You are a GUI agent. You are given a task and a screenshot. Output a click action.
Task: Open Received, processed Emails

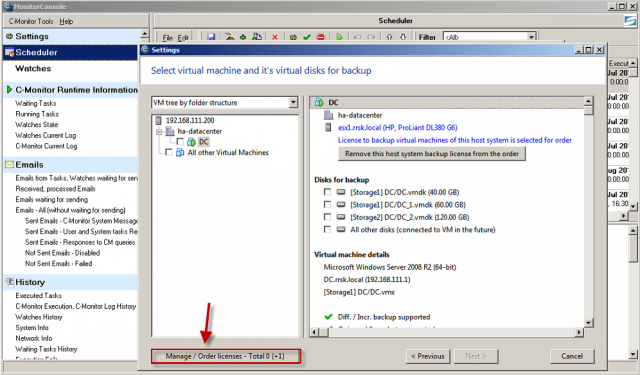pos(55,189)
